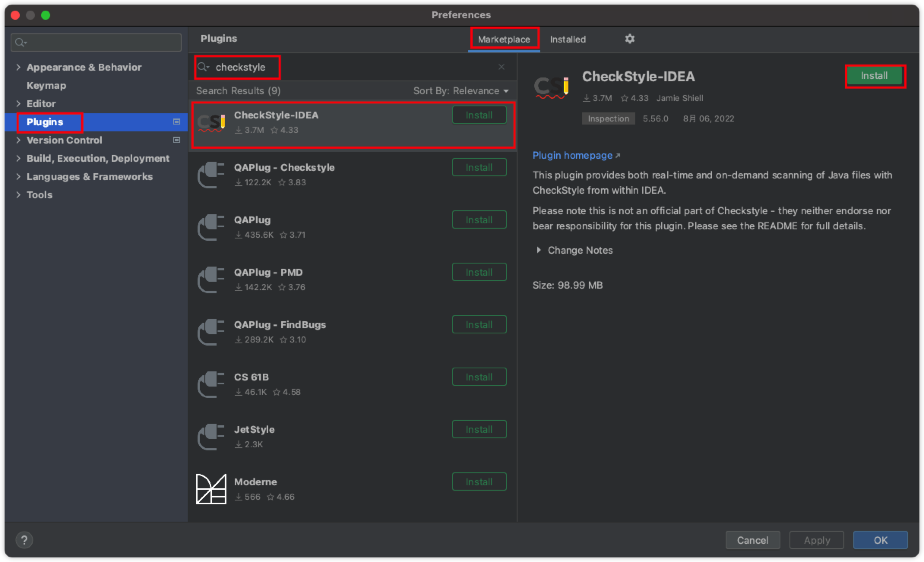Click the QAPlug - PMD plug icon
The width and height of the screenshot is (924, 562).
click(211, 280)
